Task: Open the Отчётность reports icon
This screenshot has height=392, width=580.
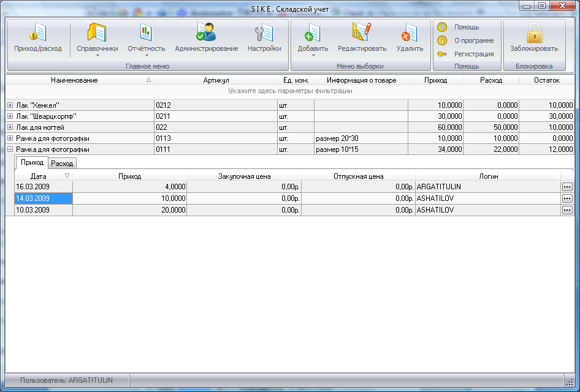Action: pos(146,38)
